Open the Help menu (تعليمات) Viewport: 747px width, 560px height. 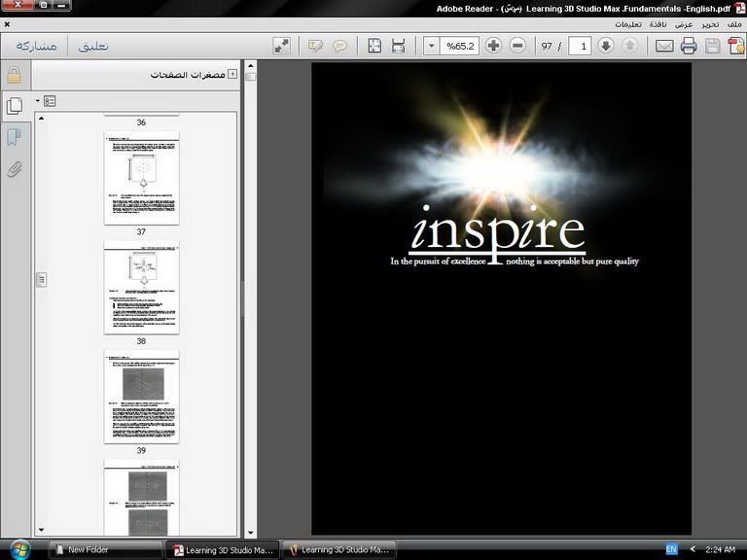click(628, 24)
